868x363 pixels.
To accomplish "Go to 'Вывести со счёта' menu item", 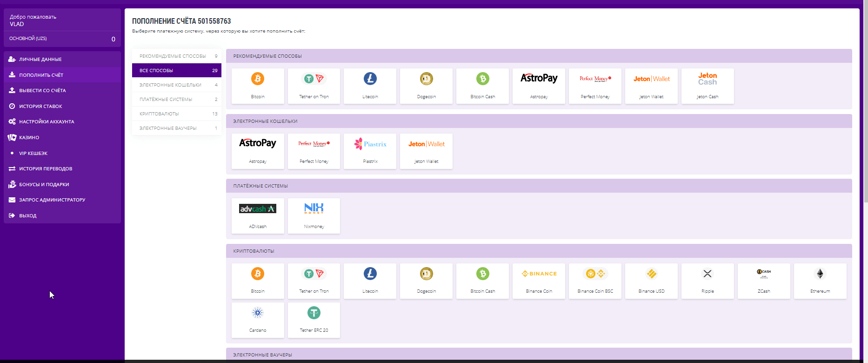I will click(42, 90).
